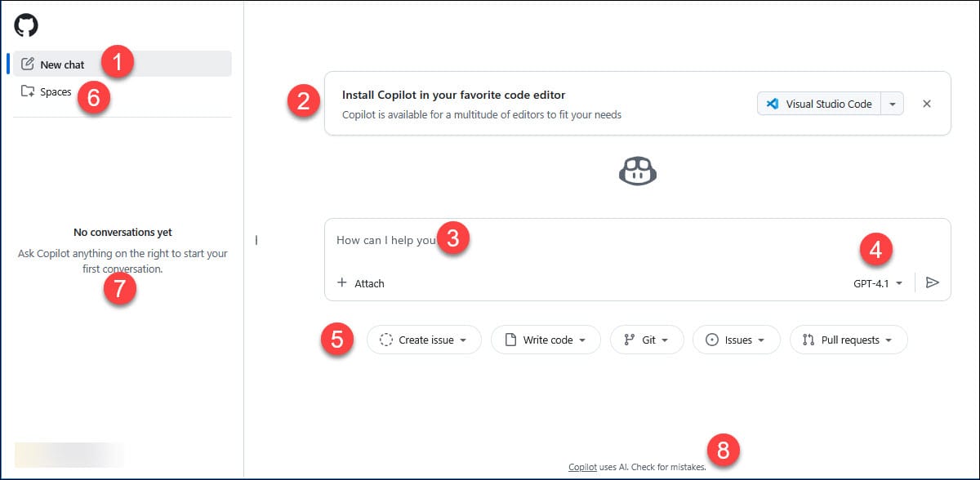Click the Spaces folder icon

point(28,91)
